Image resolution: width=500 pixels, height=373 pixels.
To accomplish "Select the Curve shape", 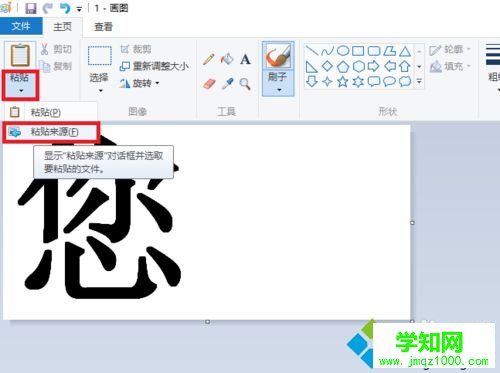I will (327, 51).
